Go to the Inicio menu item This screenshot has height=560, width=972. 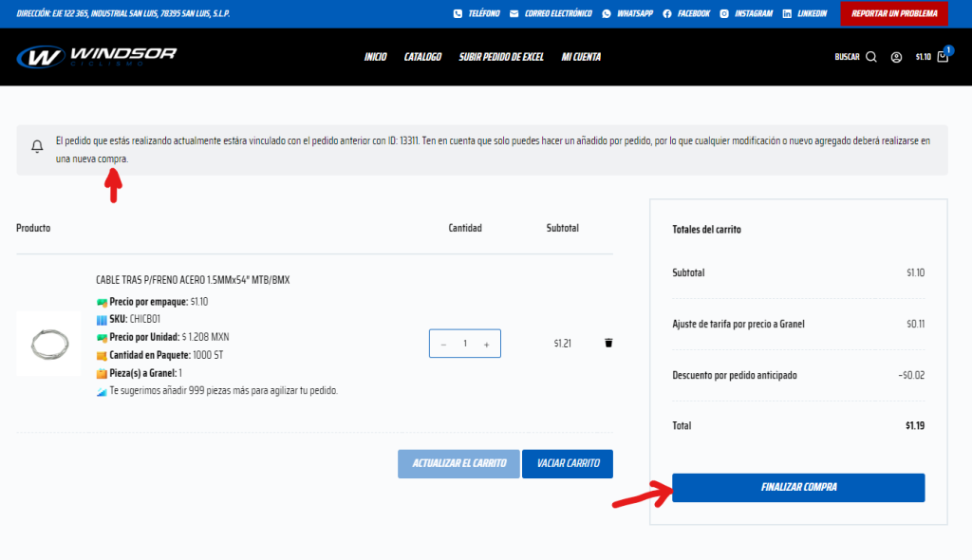pyautogui.click(x=375, y=57)
